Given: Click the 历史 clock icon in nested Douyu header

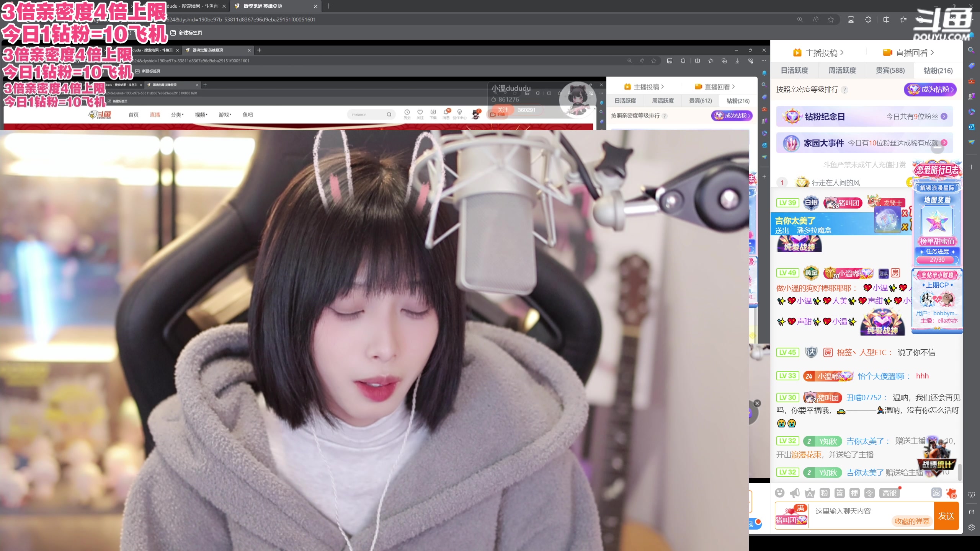Looking at the screenshot, I should pos(407,114).
